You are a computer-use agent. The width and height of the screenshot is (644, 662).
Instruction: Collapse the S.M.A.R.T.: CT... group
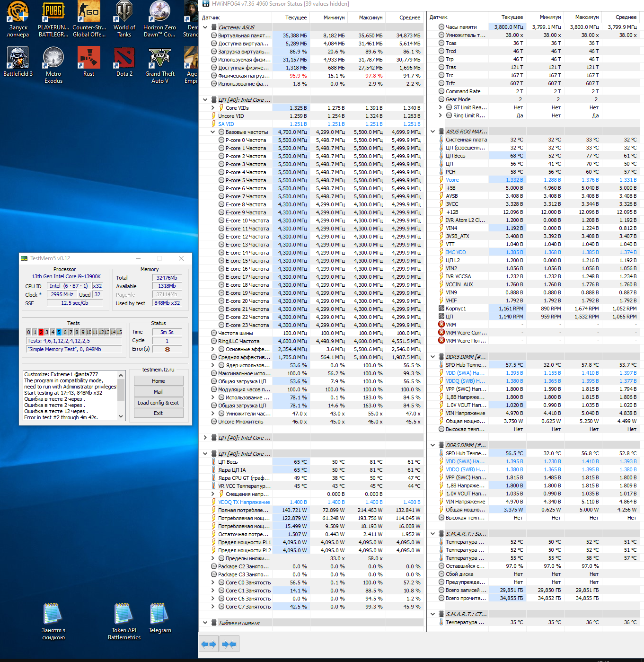pyautogui.click(x=432, y=614)
